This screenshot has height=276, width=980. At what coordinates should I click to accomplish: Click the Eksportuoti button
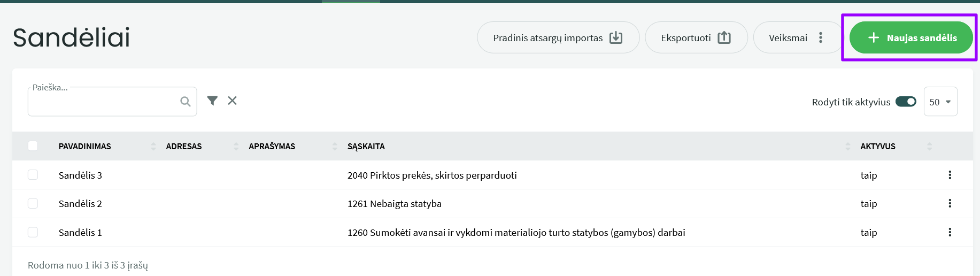[x=696, y=37]
